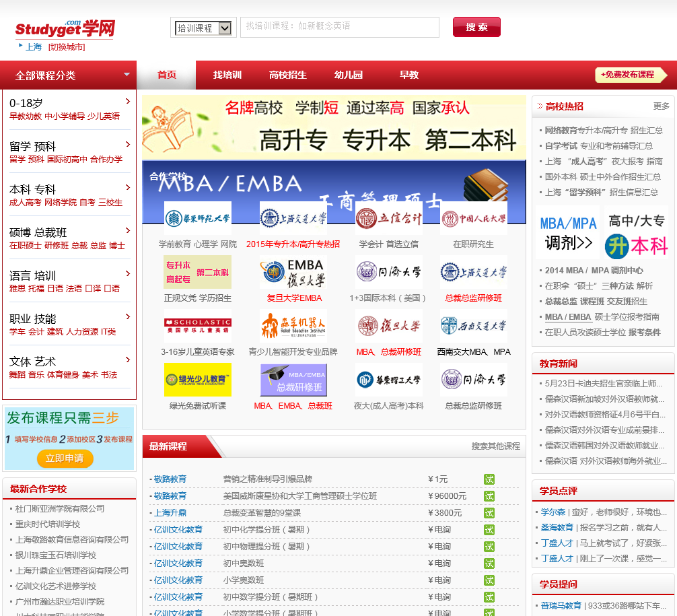Click 试 icon for 初中奥数班
This screenshot has width=677, height=616.
pos(489,563)
